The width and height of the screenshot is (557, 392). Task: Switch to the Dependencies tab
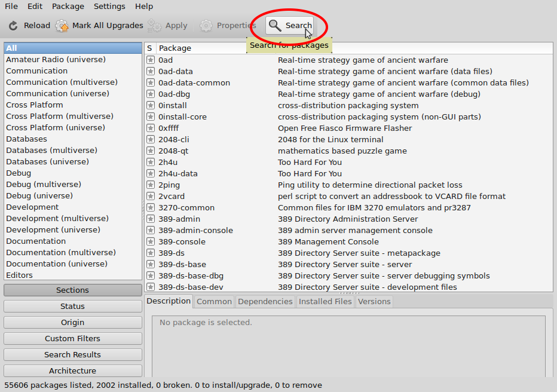pos(265,301)
